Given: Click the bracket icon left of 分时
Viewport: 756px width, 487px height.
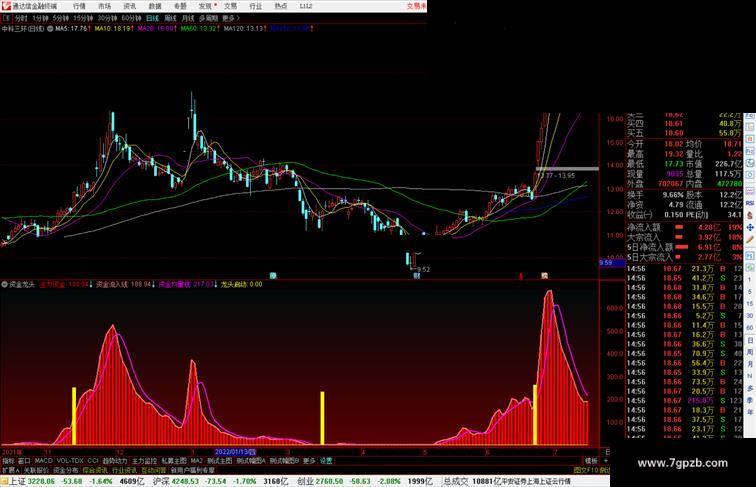Looking at the screenshot, I should 6,18.
